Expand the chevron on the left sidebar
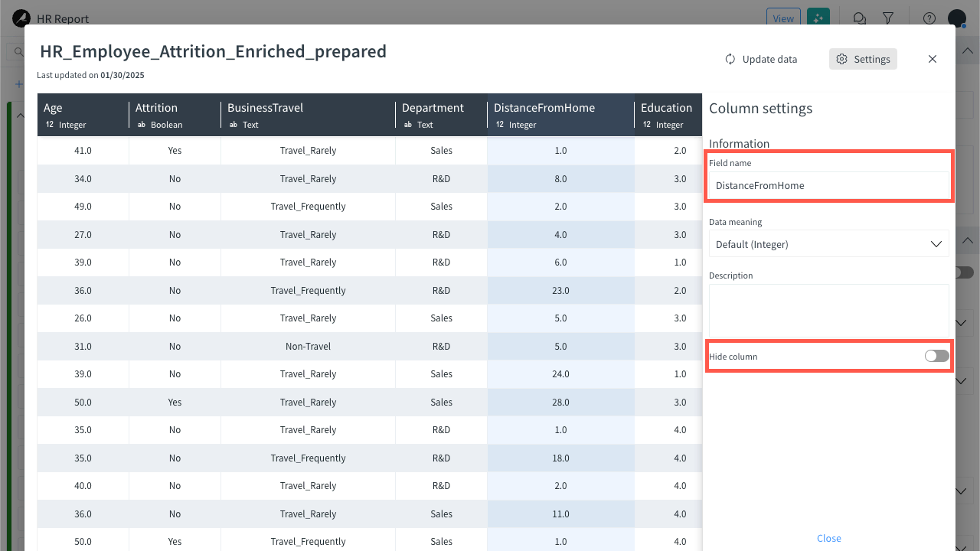The height and width of the screenshot is (551, 980). 21,115
